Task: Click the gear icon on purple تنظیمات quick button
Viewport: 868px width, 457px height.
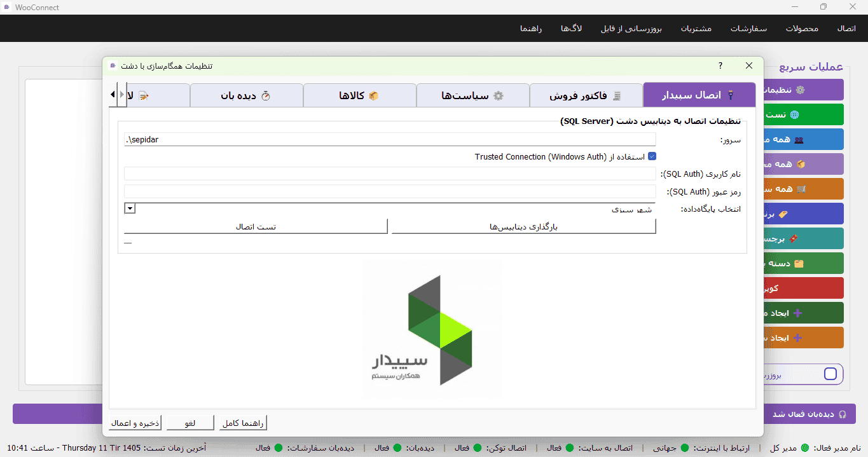Action: coord(800,90)
